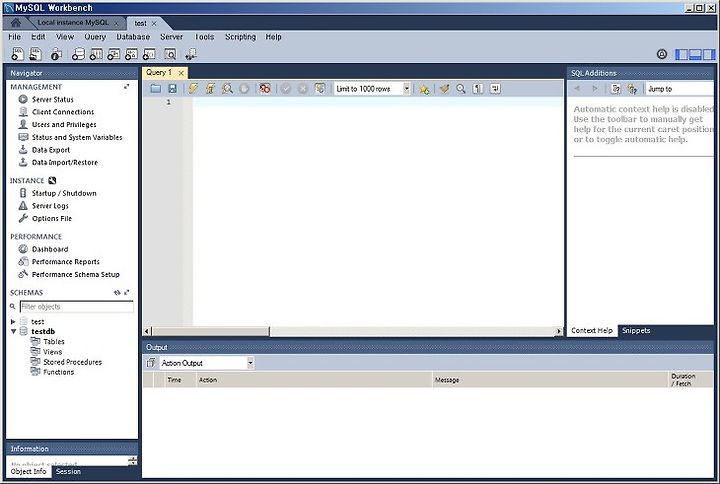720x484 pixels.
Task: Expand the test schema node
Action: click(x=13, y=321)
